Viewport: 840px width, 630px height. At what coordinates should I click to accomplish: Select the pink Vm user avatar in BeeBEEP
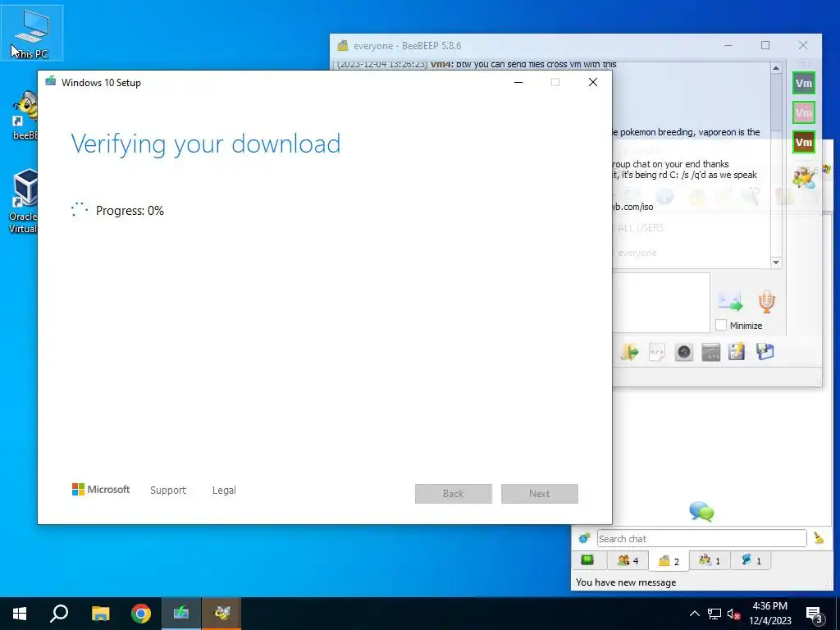[x=804, y=112]
